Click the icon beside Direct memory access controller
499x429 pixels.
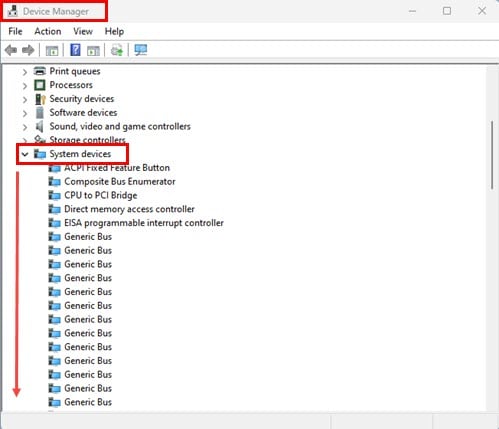(x=54, y=209)
